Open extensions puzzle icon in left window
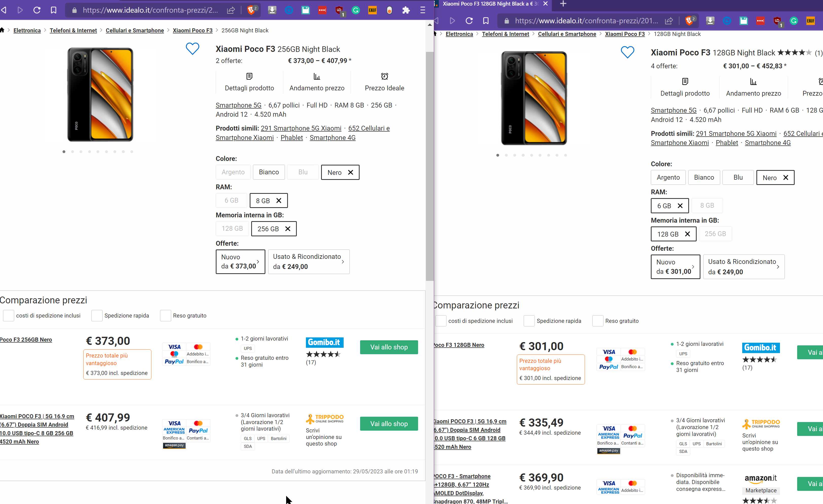The image size is (823, 504). pyautogui.click(x=406, y=10)
